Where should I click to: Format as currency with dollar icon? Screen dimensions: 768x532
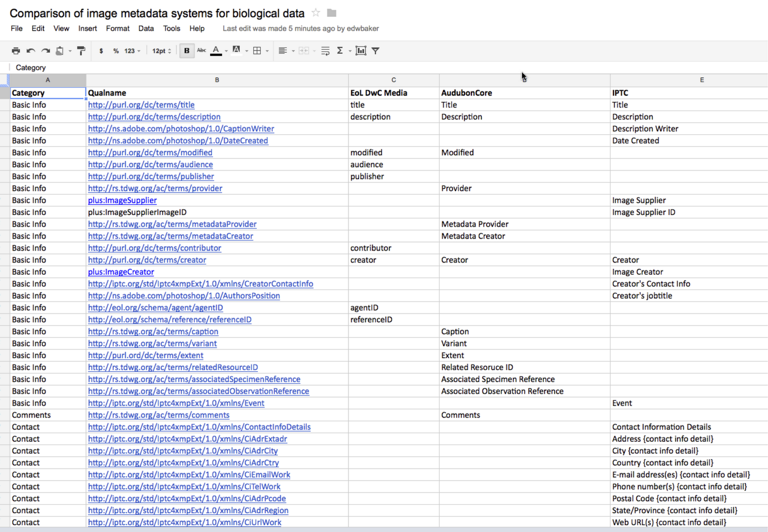click(101, 51)
